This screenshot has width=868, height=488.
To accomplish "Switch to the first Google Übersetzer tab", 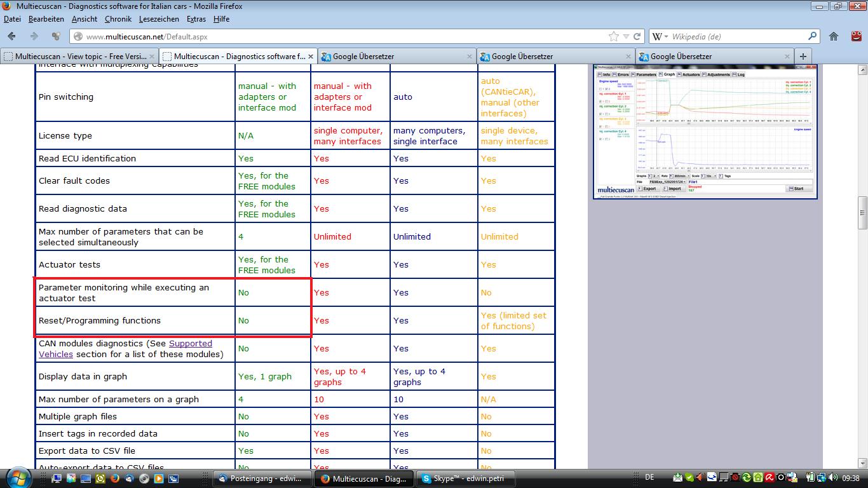I will (x=397, y=57).
